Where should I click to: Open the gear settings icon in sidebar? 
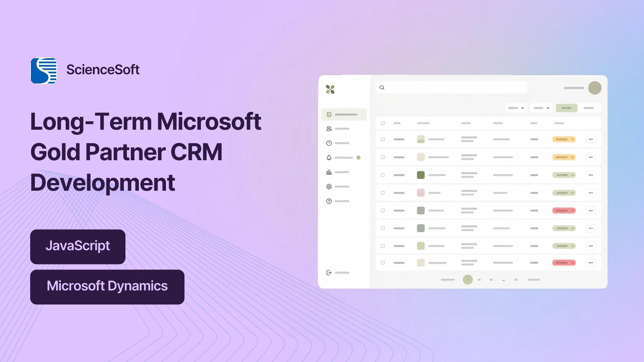coord(329,187)
